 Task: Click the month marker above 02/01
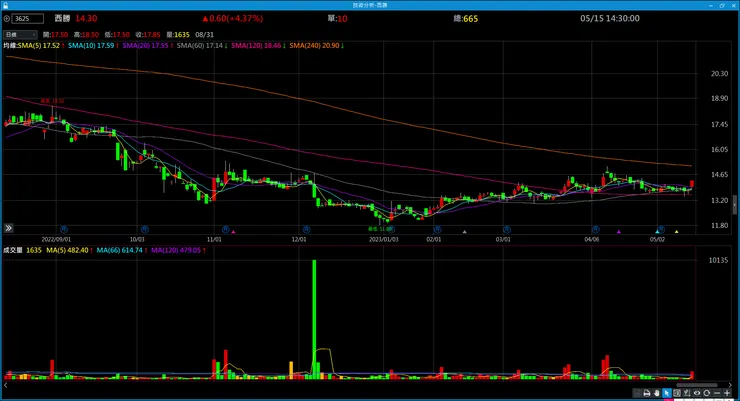tap(437, 229)
